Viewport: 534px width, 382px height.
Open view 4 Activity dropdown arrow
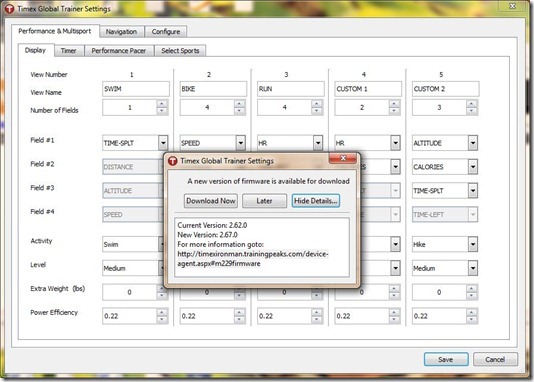pyautogui.click(x=395, y=244)
